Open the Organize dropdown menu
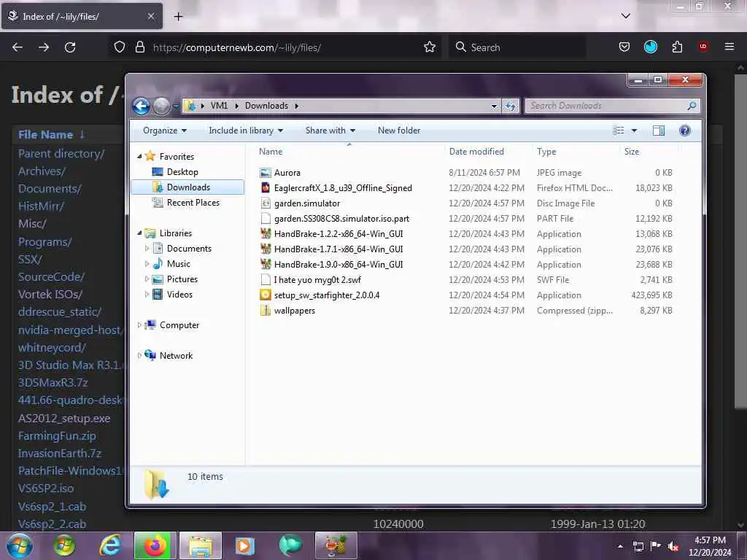 (165, 131)
